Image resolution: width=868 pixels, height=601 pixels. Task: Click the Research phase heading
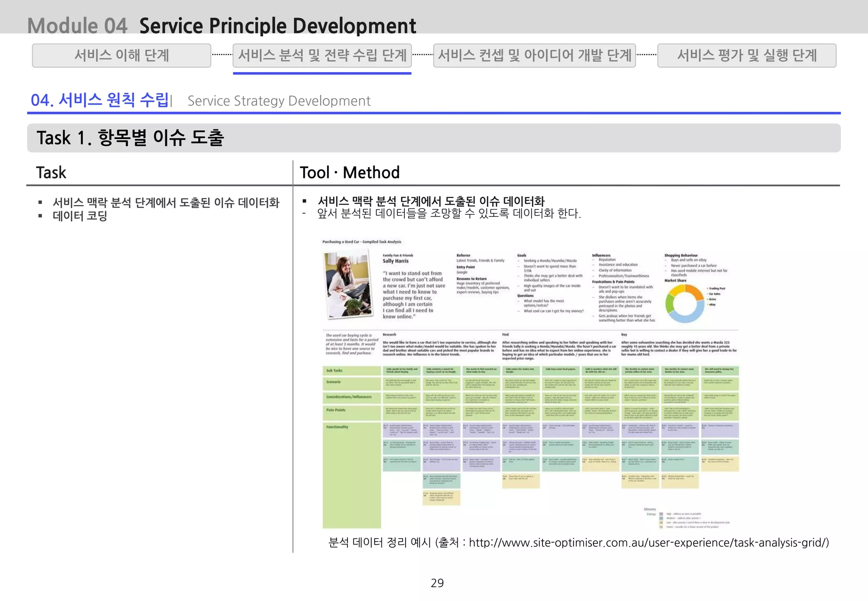coord(389,335)
